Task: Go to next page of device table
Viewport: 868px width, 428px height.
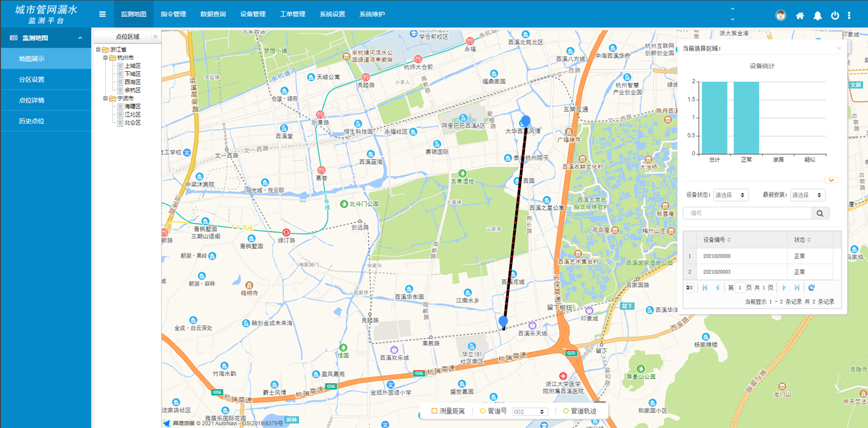Action: pyautogui.click(x=784, y=288)
